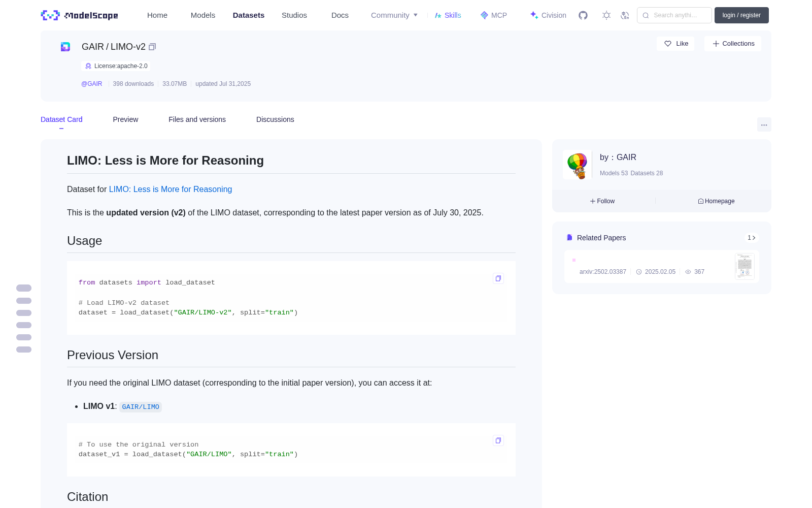Copy the Usage code block
Screen dimensions: 812x508
[x=498, y=278]
